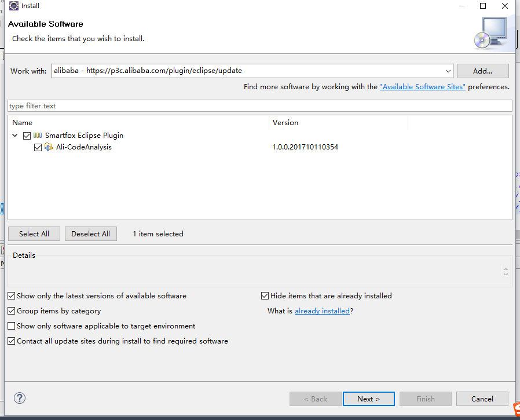Open the Work with site dropdown arrow
Viewport: 520px width, 420px height.
pos(448,71)
